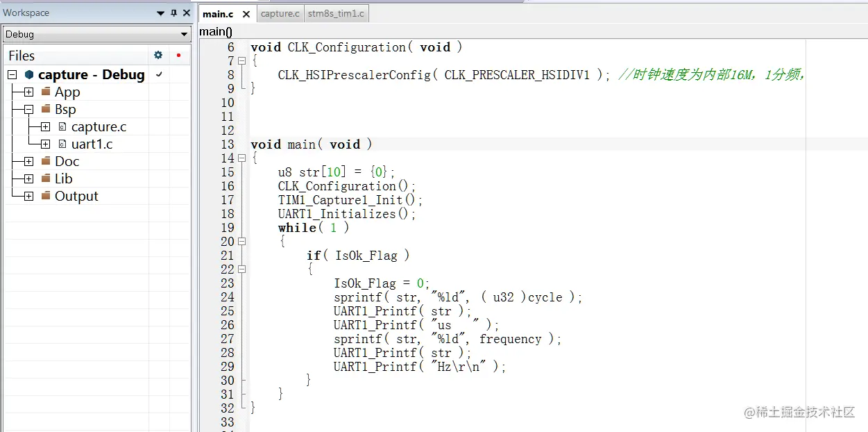This screenshot has height=432, width=868.
Task: Collapse the capture - Debug project node
Action: (12, 75)
